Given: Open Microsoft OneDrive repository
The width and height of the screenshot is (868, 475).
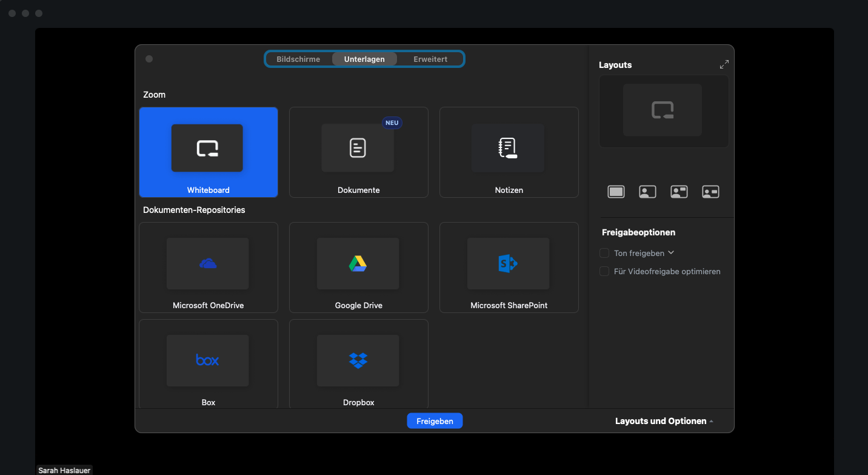Looking at the screenshot, I should [208, 268].
